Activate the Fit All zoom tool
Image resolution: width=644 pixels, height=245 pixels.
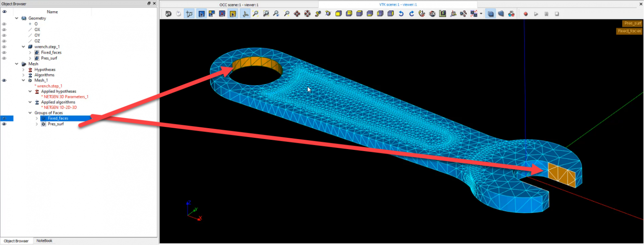(x=255, y=13)
